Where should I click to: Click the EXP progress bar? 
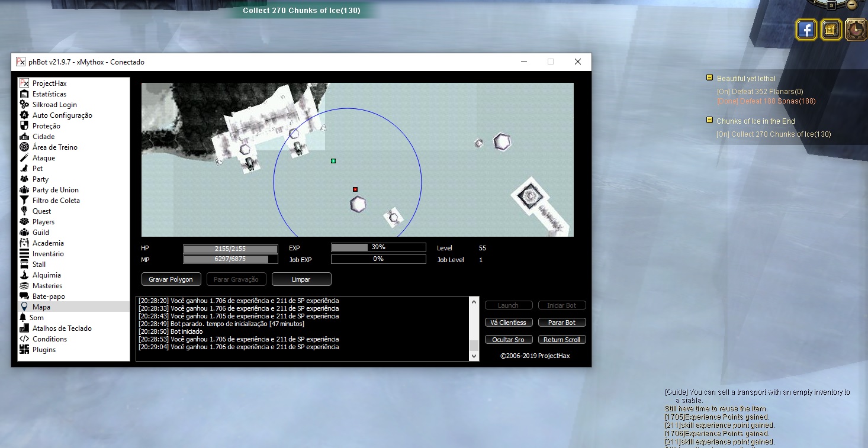(x=378, y=247)
